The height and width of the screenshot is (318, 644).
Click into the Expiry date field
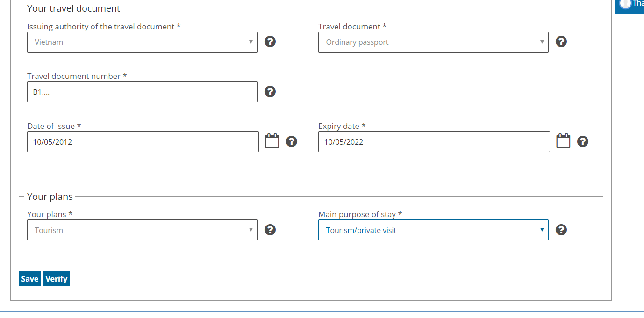(434, 141)
